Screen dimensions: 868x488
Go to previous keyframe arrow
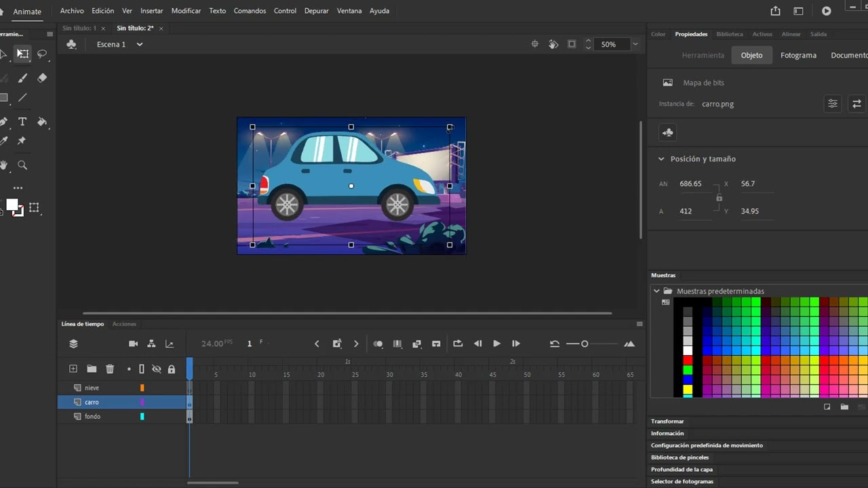(317, 344)
